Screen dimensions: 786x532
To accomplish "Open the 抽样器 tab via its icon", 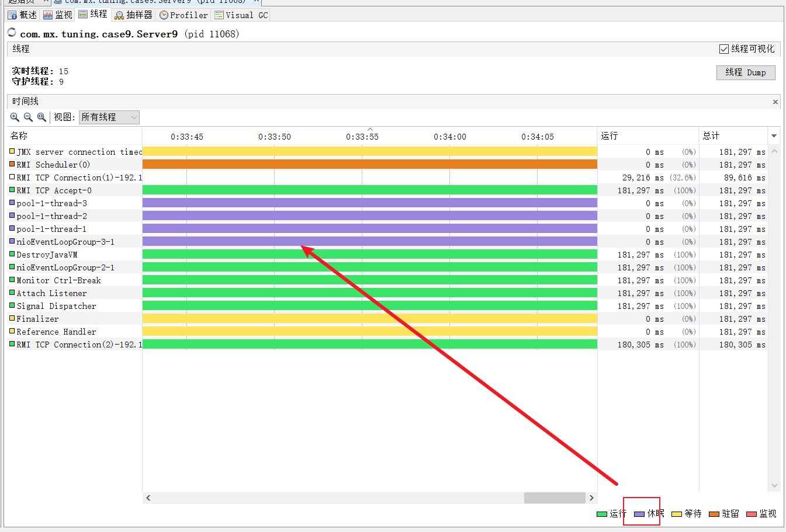I will coord(119,15).
